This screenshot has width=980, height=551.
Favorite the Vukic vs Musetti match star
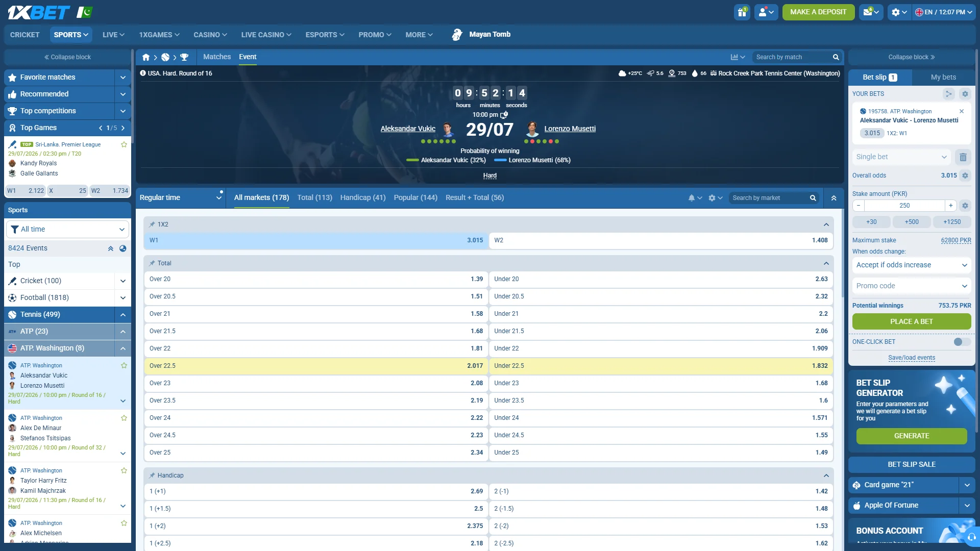point(124,365)
